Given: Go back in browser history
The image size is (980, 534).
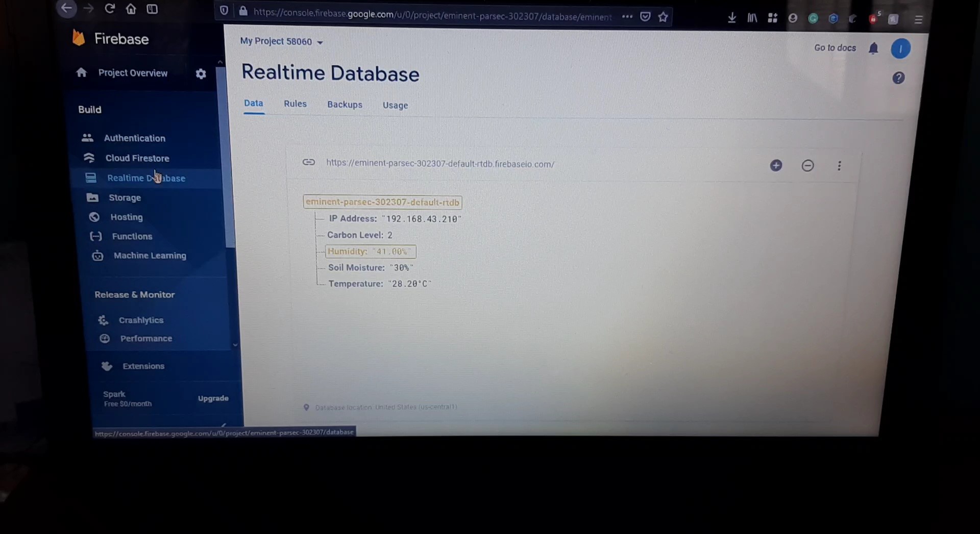Looking at the screenshot, I should coord(67,8).
